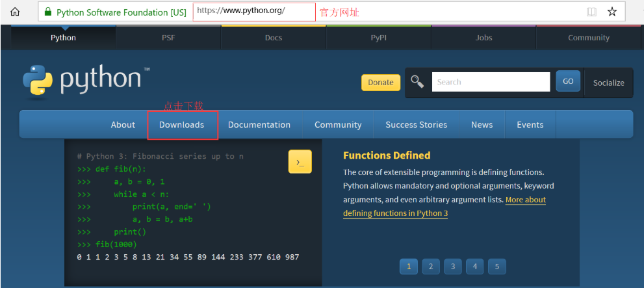Click the GO search button

[x=568, y=81]
